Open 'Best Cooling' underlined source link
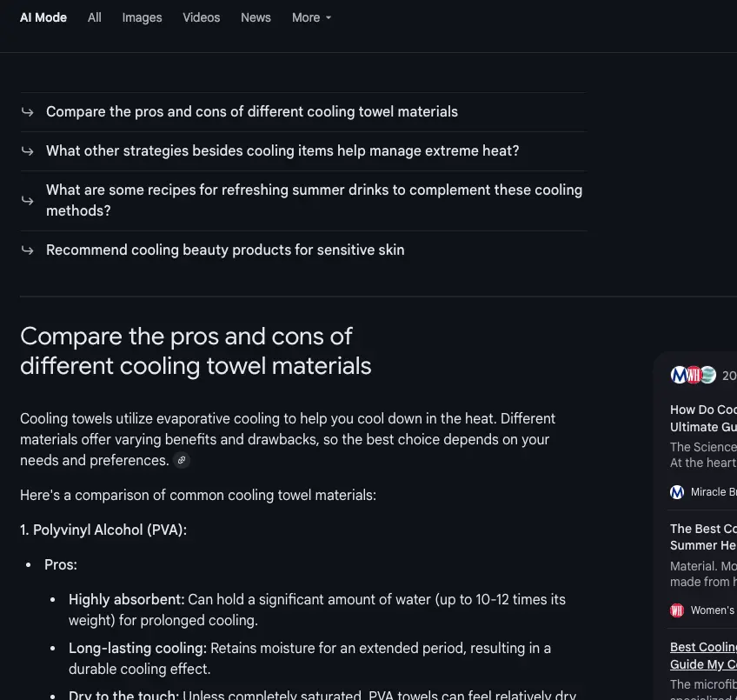737x700 pixels. point(703,656)
